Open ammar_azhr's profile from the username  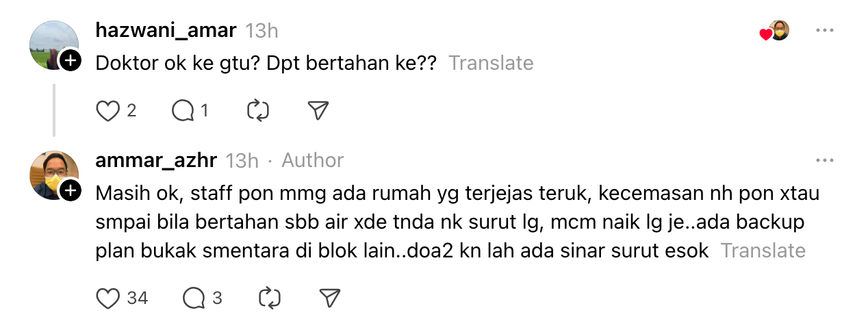pos(156,160)
